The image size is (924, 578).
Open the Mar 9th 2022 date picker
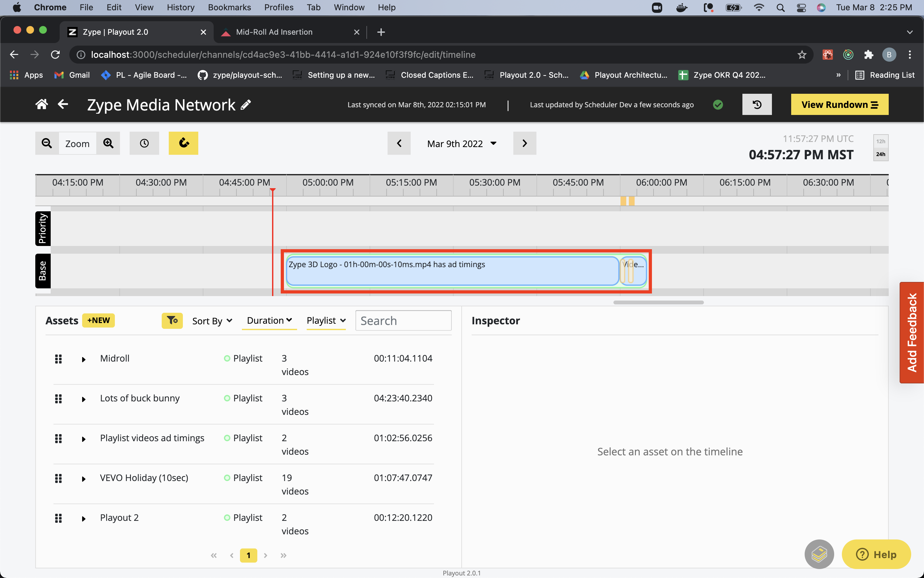coord(462,143)
